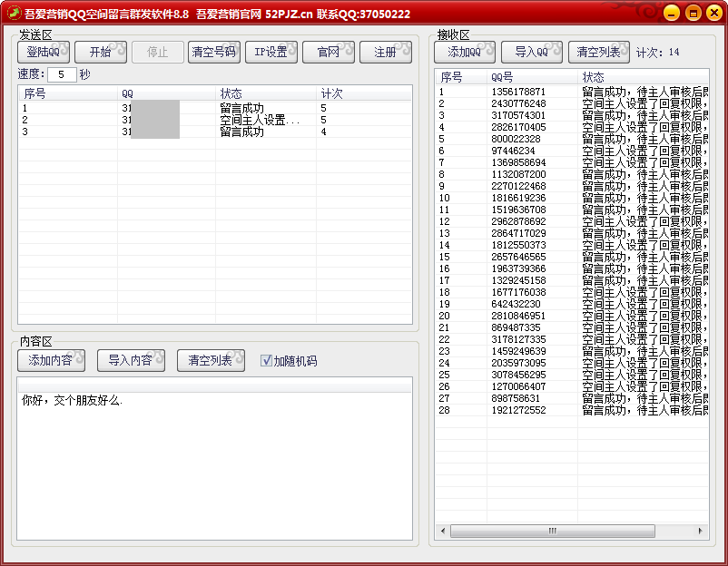Click 添加QQ in the receiving area

[464, 52]
